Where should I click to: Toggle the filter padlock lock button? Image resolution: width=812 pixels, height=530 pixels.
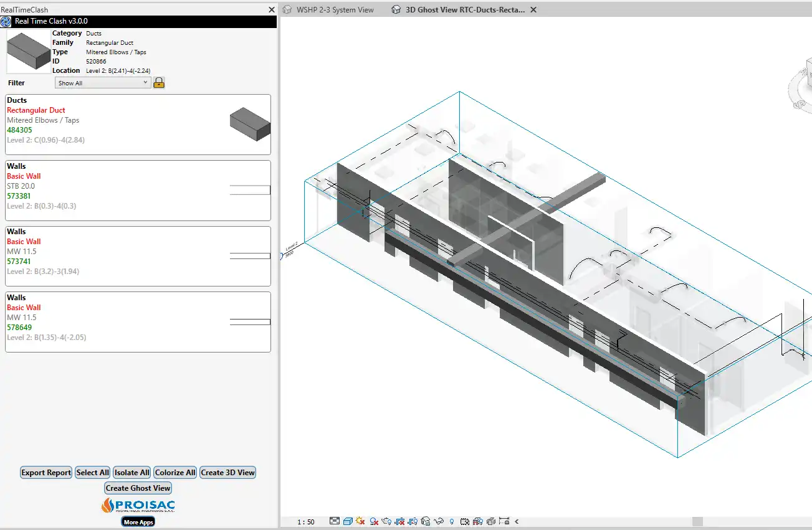click(159, 83)
